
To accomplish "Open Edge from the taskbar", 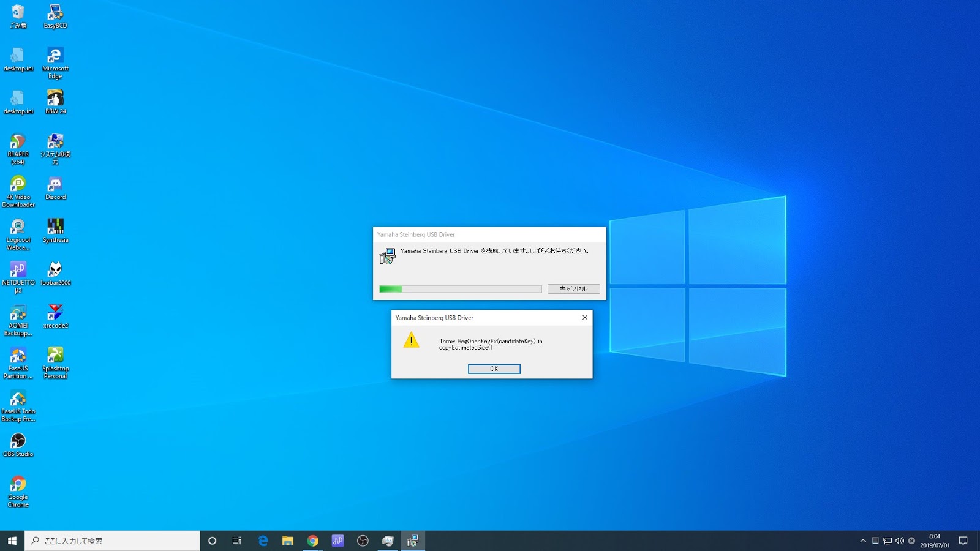I will [263, 541].
